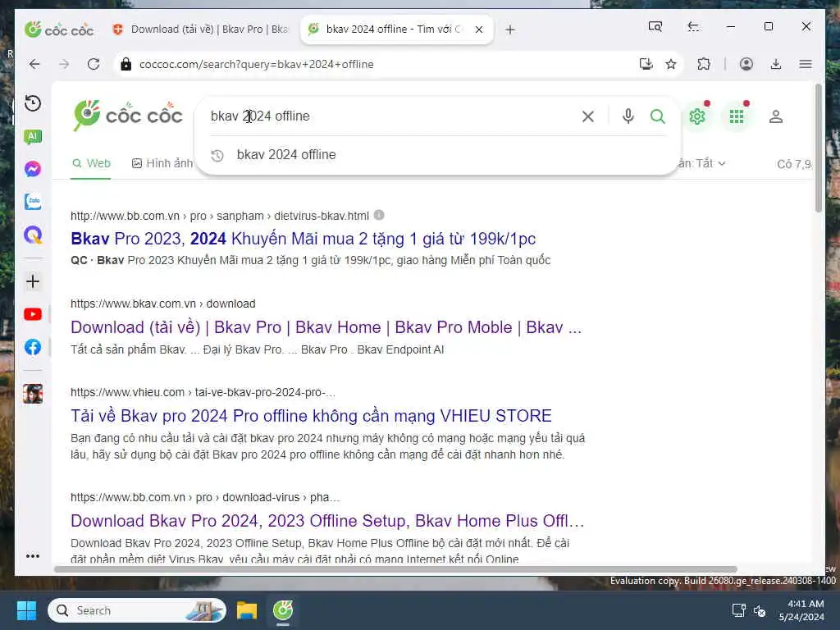
Task: Open search settings gear icon
Action: (697, 116)
